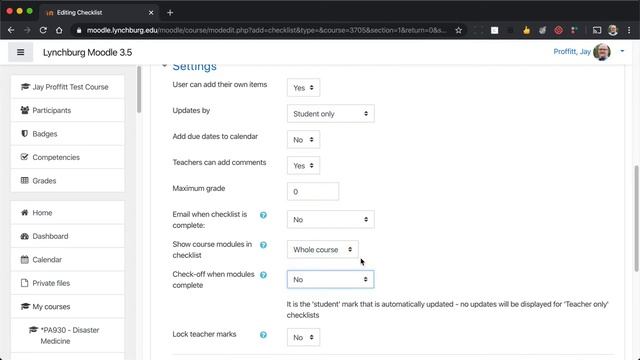This screenshot has width=640, height=360.
Task: Click the site lock icon in address bar
Action: [x=79, y=30]
